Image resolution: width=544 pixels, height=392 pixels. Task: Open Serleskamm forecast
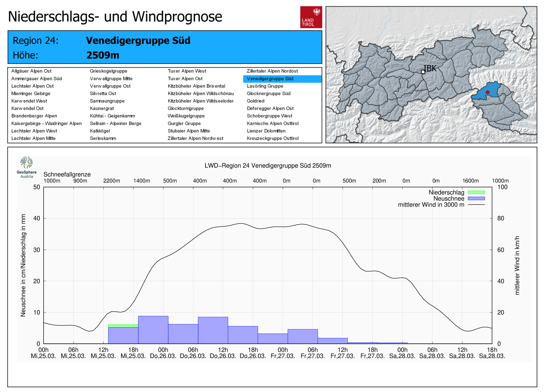[x=103, y=138]
